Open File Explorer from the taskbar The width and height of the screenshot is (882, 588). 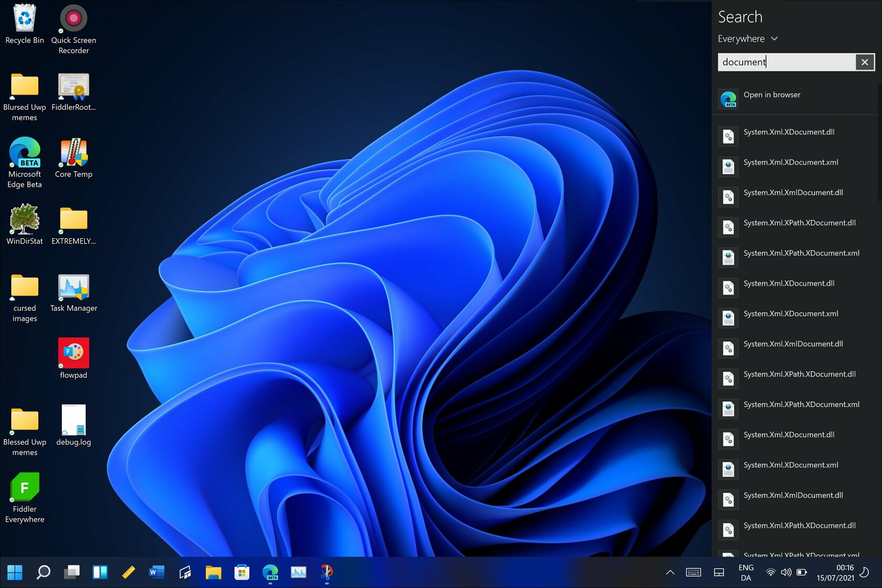tap(213, 572)
